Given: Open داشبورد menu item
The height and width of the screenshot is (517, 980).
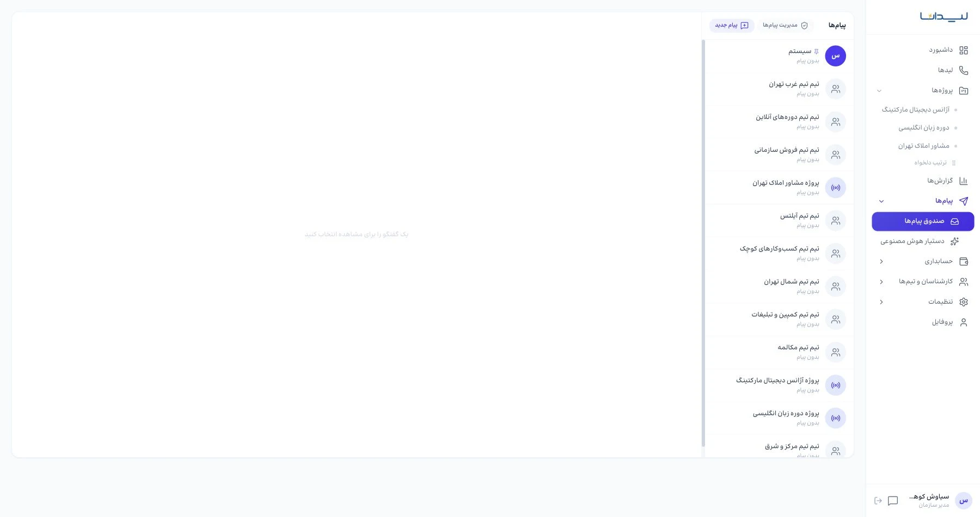Looking at the screenshot, I should click(923, 50).
